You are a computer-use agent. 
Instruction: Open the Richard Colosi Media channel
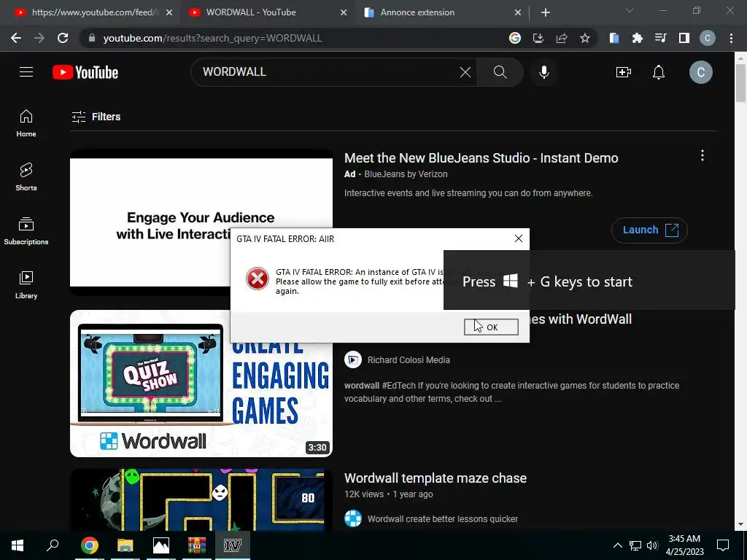409,360
